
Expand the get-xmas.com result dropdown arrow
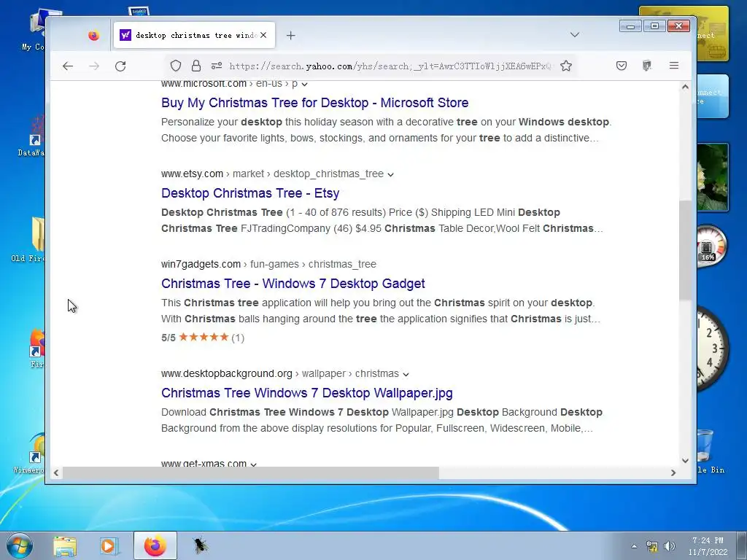tap(253, 464)
